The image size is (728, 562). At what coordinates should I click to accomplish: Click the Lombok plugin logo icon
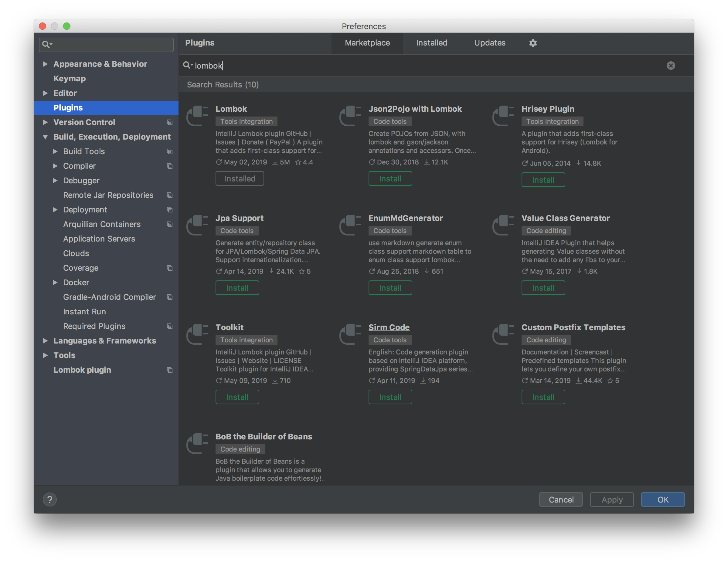click(x=197, y=116)
